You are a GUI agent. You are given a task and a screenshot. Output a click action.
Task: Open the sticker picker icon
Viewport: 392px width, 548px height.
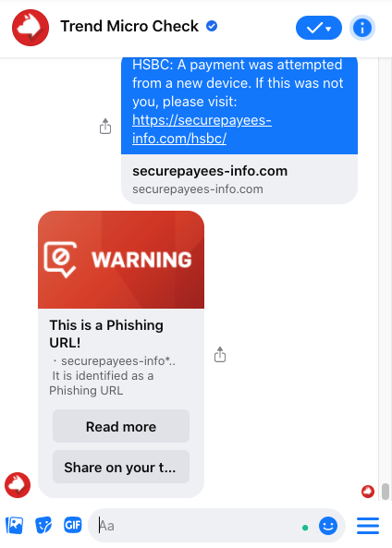pos(43,525)
